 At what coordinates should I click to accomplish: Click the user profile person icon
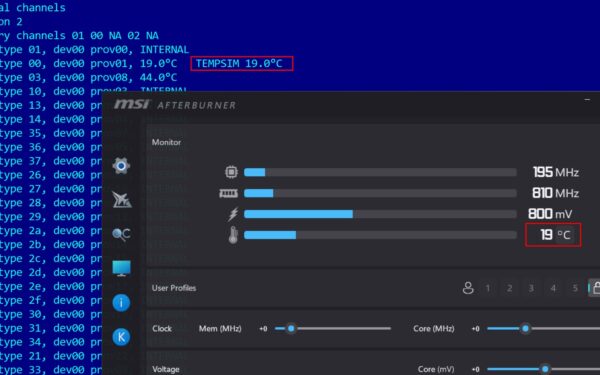click(468, 288)
